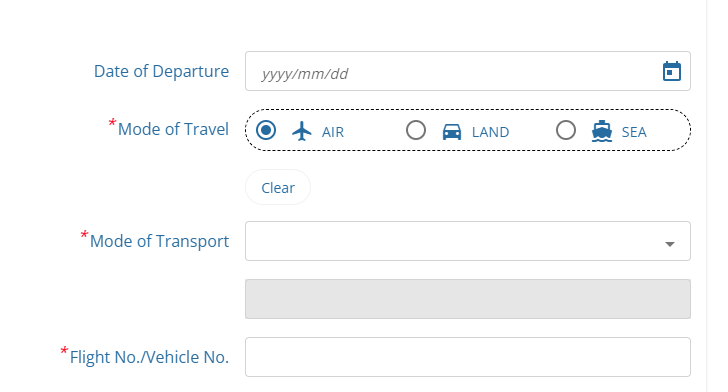Select the LAND radio button
728x392 pixels.
[x=416, y=130]
